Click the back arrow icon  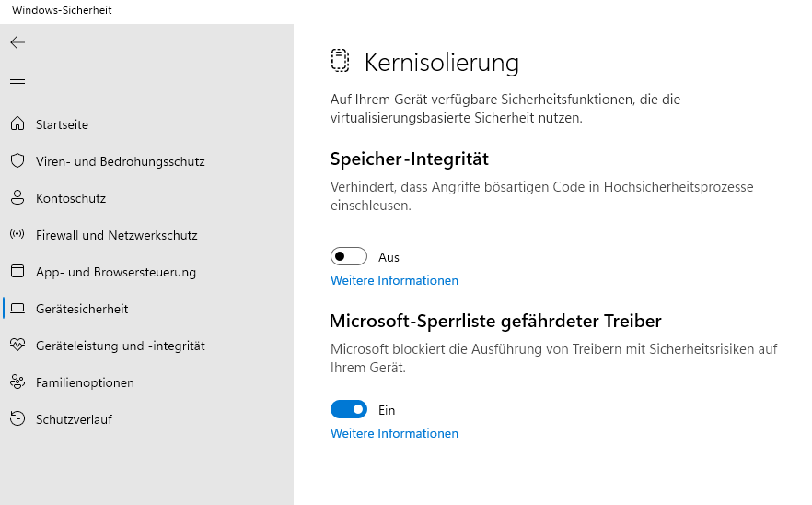[17, 42]
